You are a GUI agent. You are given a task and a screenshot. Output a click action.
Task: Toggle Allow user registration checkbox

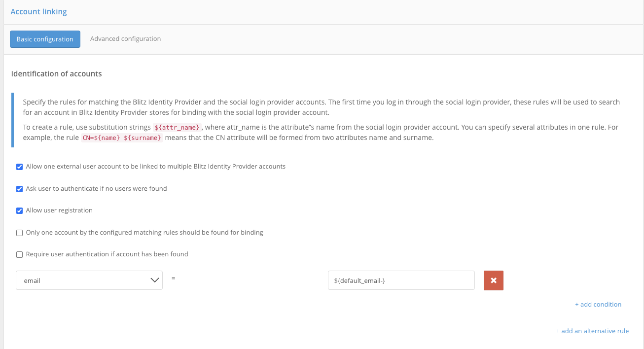(20, 210)
